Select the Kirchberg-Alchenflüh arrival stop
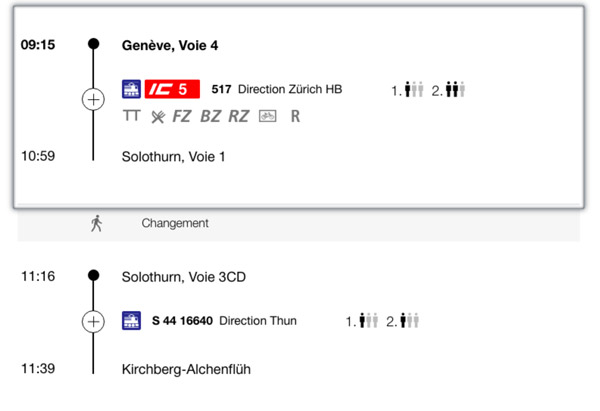The image size is (600, 411). tap(186, 369)
